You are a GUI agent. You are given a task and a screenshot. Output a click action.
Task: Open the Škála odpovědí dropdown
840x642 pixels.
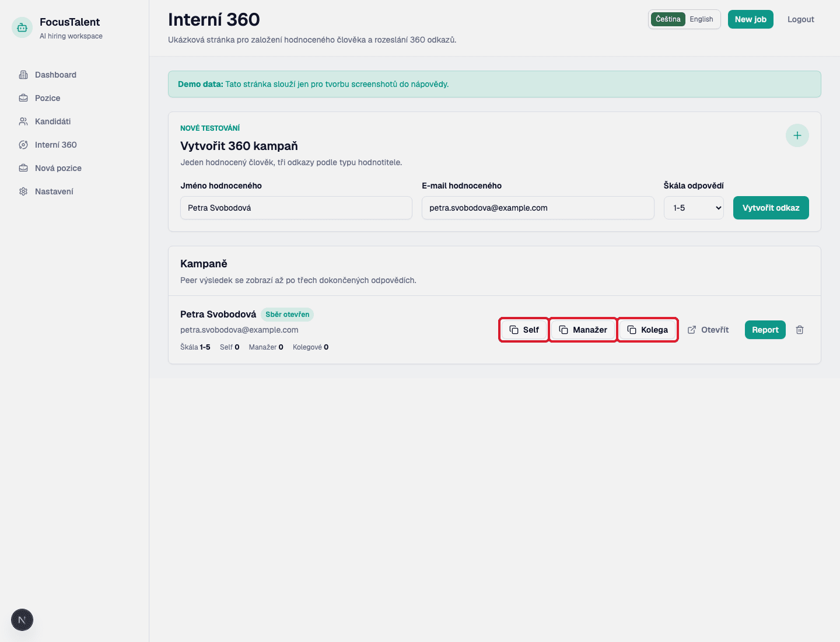[694, 208]
